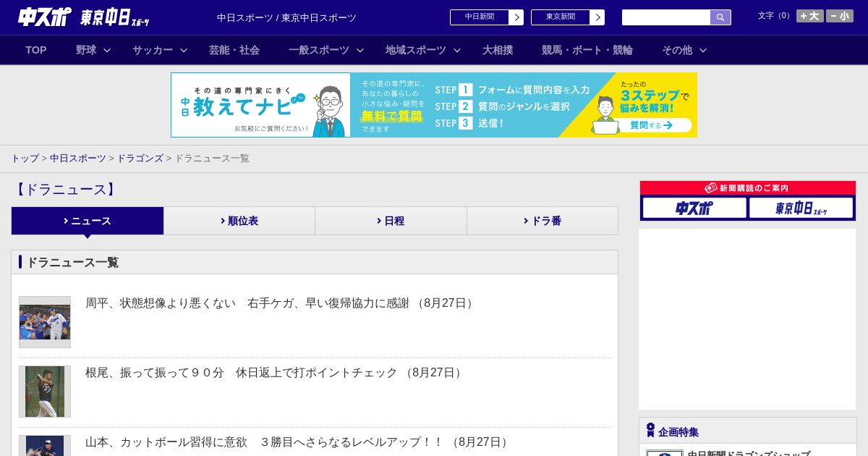Select the ニュース tab
Screen dimensions: 868x456
click(x=88, y=221)
